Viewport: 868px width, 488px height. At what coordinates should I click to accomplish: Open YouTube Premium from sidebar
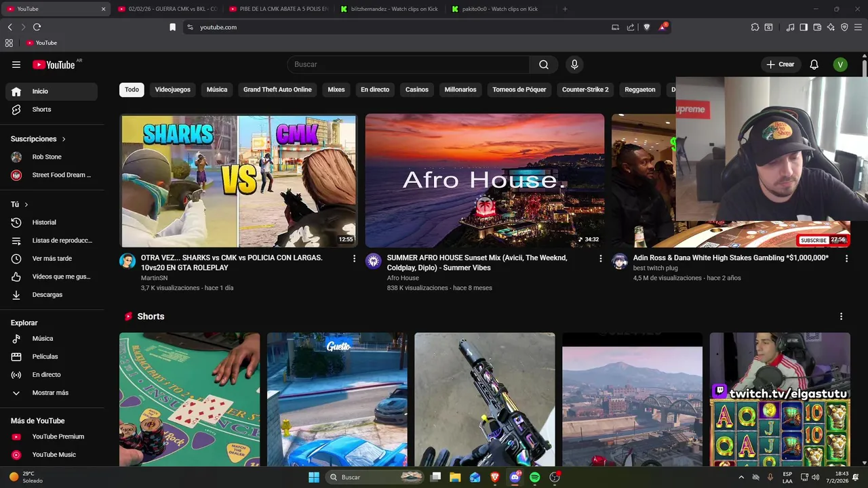(52, 436)
